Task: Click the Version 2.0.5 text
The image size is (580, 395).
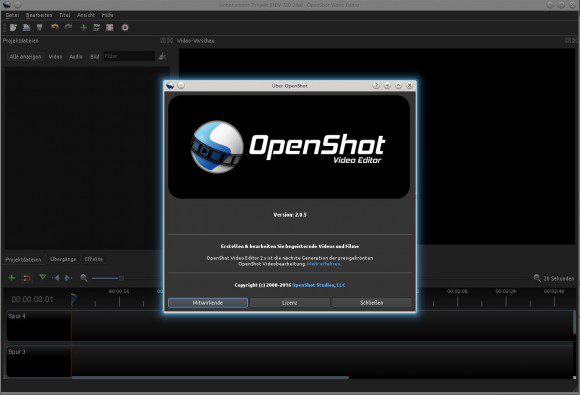Action: point(290,215)
